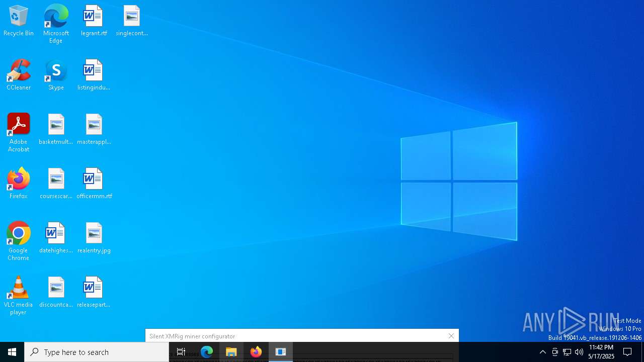Click the Silent XMRig miner configurator preview title
The image size is (644, 362).
(x=192, y=336)
